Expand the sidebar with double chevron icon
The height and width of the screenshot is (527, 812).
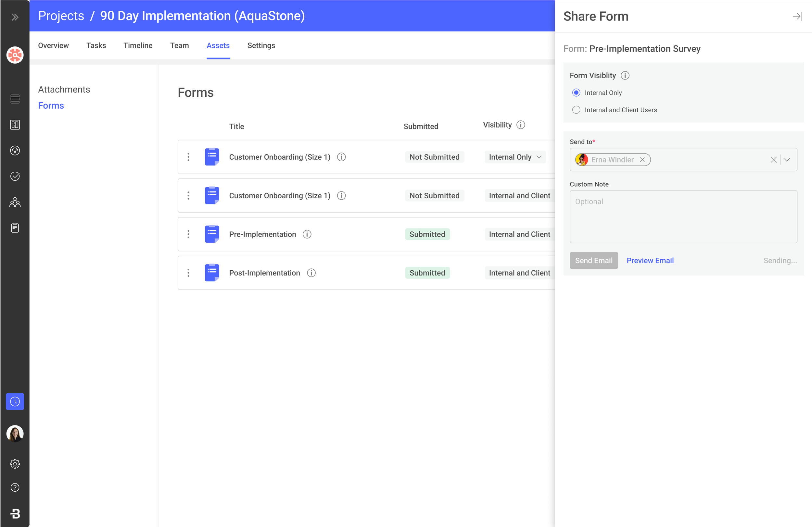(15, 17)
